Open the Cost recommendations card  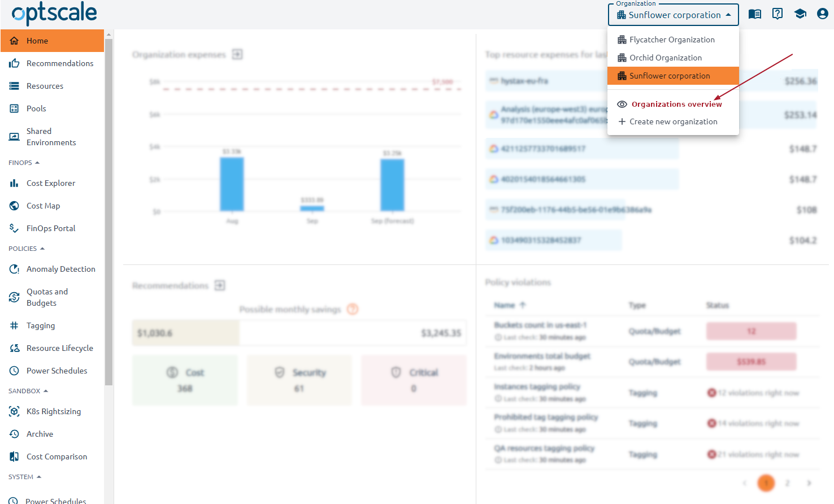coord(185,380)
